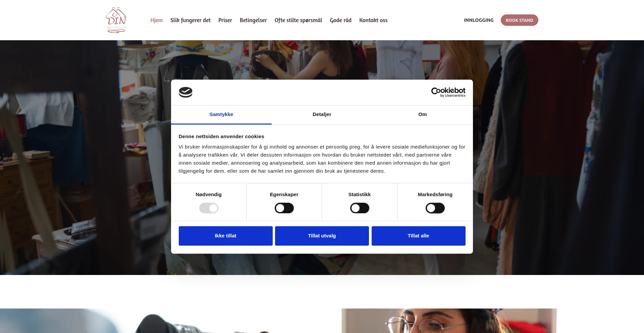Viewport: 644px width, 333px height.
Task: Open the Om tab
Action: [423, 114]
